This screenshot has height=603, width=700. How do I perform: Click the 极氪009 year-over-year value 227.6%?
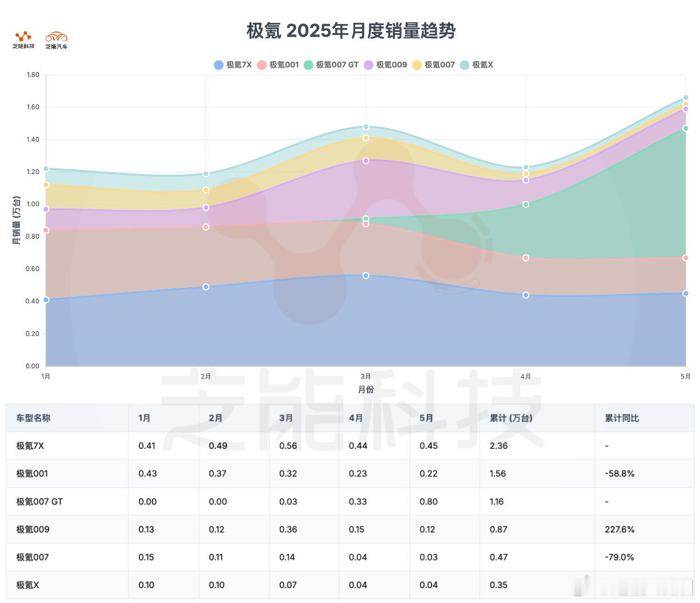coord(619,529)
